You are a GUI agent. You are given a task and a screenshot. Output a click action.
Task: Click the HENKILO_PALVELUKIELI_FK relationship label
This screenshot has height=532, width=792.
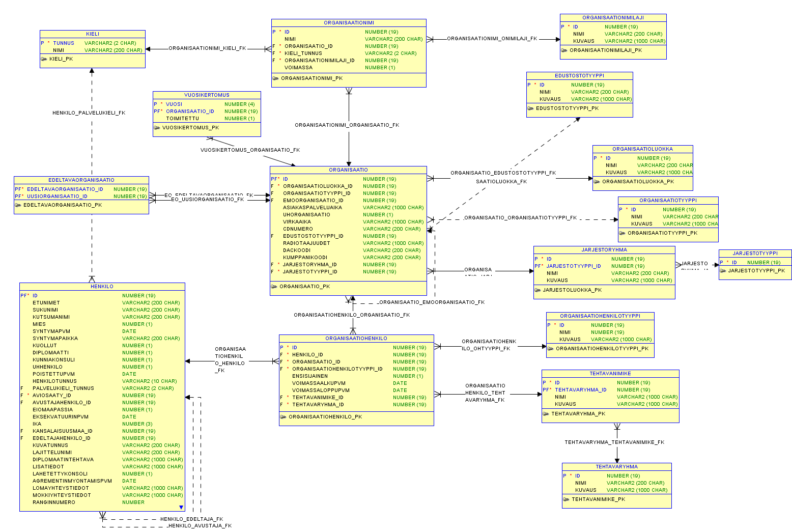(89, 113)
